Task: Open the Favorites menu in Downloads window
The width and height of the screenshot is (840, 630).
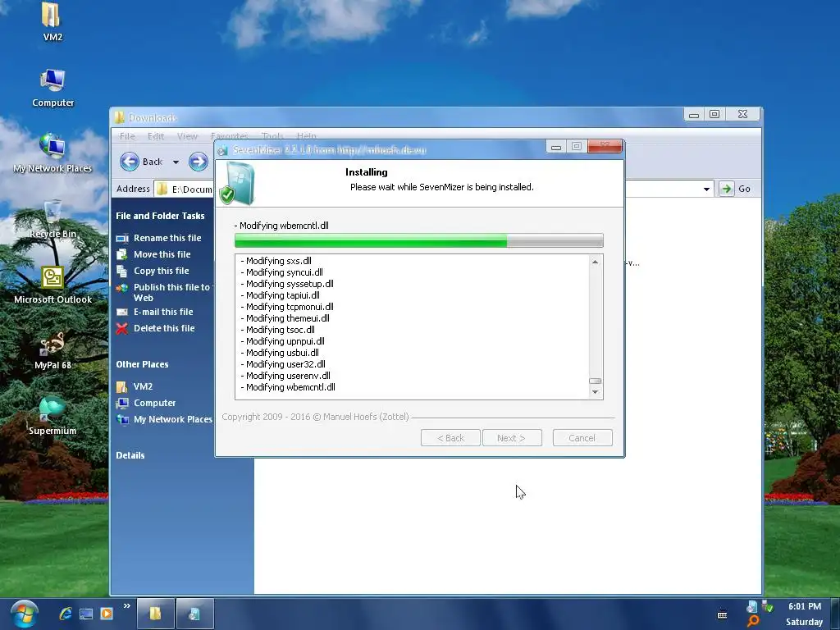Action: tap(230, 136)
